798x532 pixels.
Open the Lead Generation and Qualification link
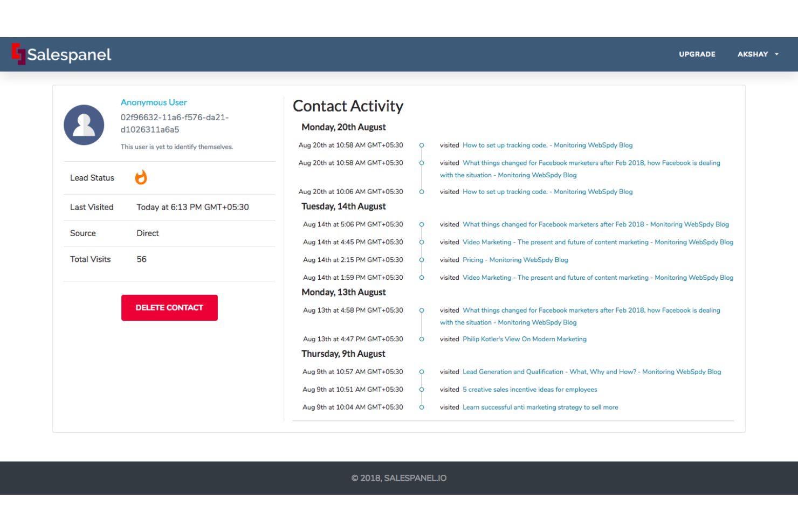pyautogui.click(x=592, y=372)
